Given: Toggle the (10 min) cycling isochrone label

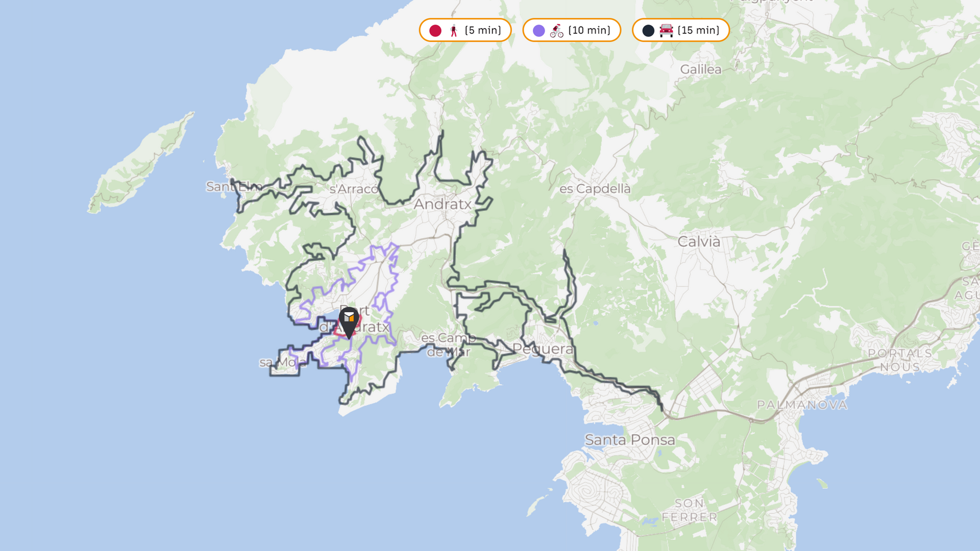Looking at the screenshot, I should (589, 31).
